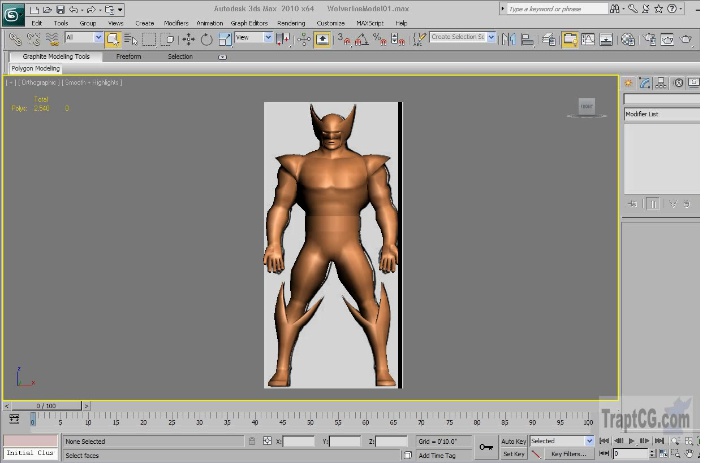This screenshot has height=463, width=724.
Task: Activate the Select Object tool
Action: [113, 39]
